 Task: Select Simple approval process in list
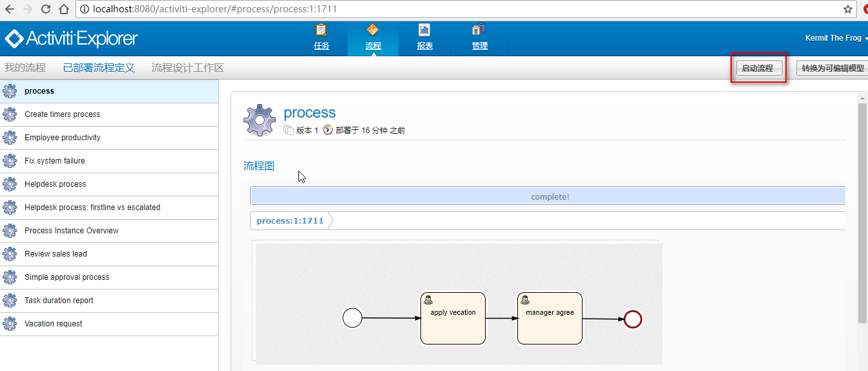(x=109, y=277)
